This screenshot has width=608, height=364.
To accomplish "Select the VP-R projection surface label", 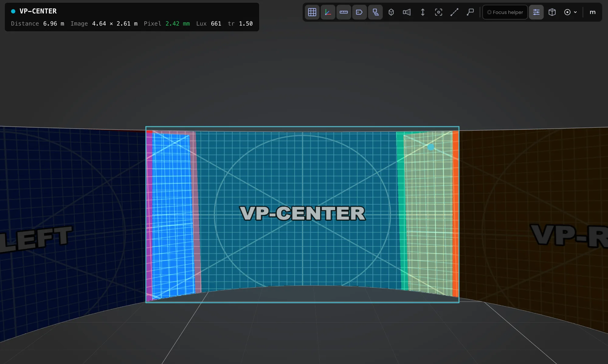I will [569, 236].
